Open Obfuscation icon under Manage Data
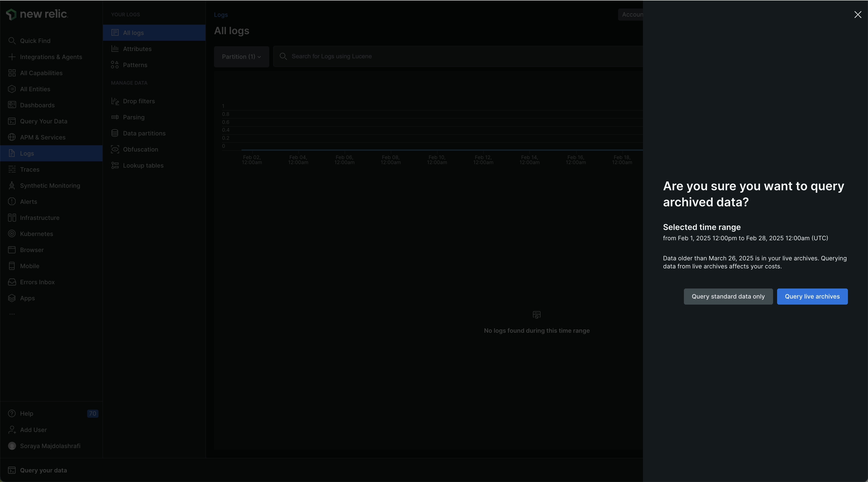The image size is (868, 482). tap(115, 149)
